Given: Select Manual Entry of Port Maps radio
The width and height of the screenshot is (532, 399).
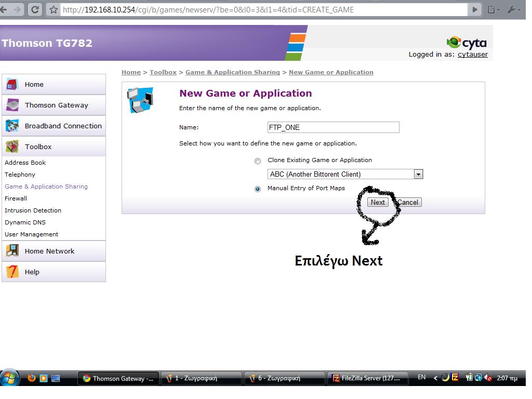Looking at the screenshot, I should (258, 189).
